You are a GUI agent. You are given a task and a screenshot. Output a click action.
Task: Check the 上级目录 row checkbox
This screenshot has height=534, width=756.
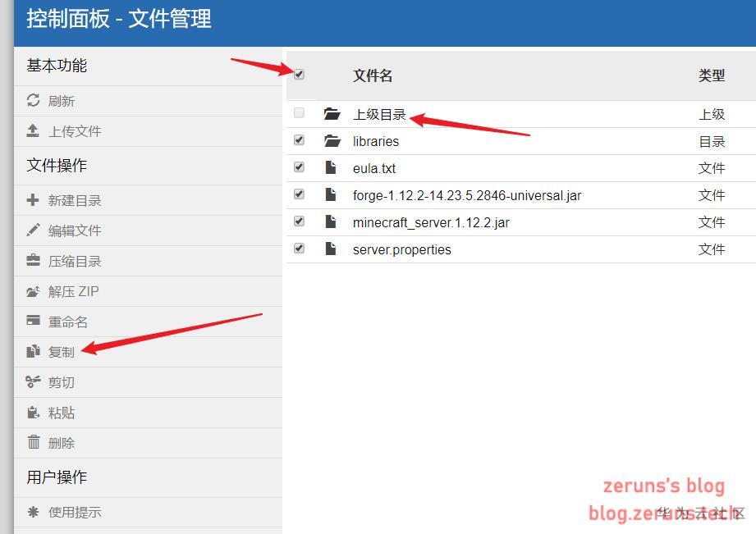pyautogui.click(x=299, y=112)
